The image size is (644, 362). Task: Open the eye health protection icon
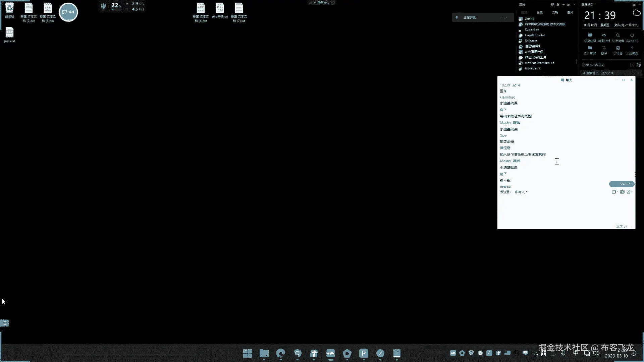[604, 35]
